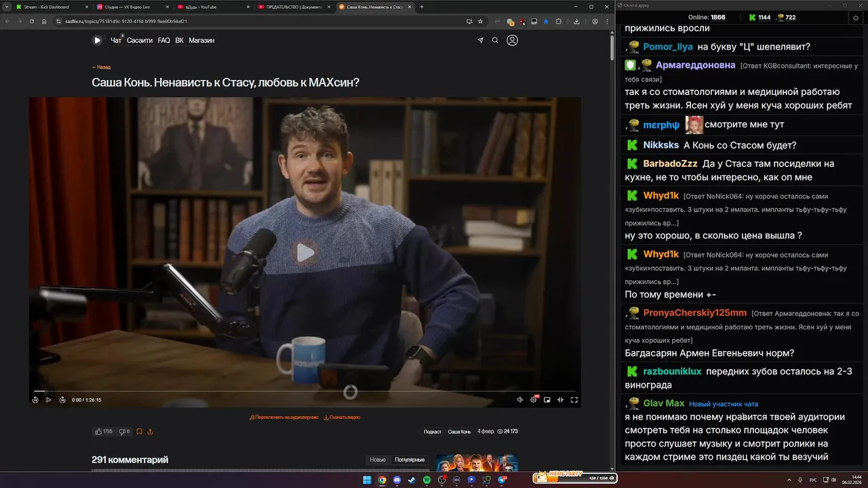This screenshot has height=488, width=868.
Task: Click the large center play button on video
Action: [x=305, y=253]
